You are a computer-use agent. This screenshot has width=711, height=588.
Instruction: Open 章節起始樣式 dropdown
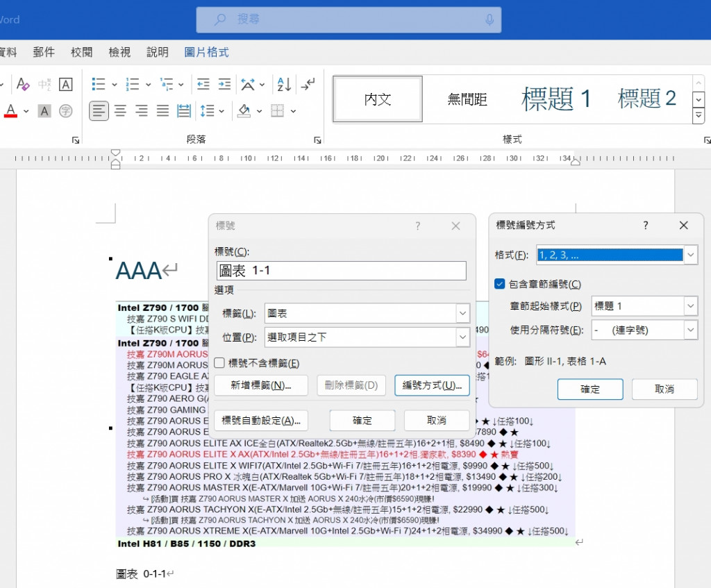point(690,306)
